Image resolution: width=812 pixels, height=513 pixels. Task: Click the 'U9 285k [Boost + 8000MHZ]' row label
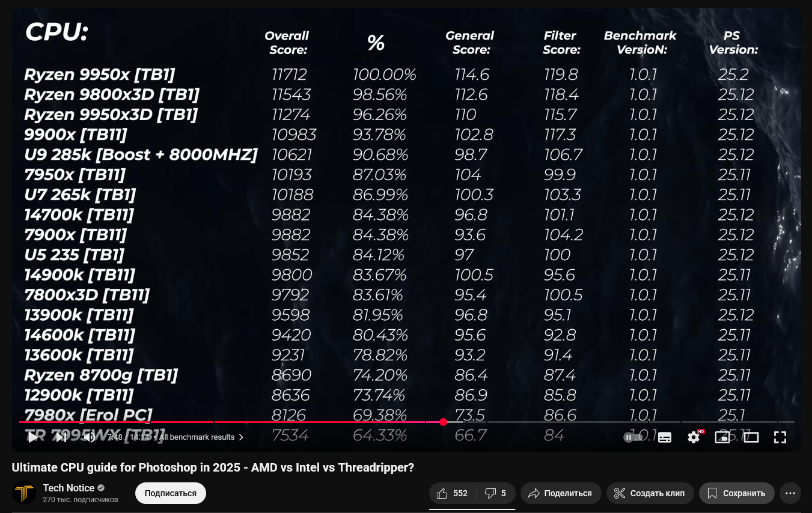141,155
